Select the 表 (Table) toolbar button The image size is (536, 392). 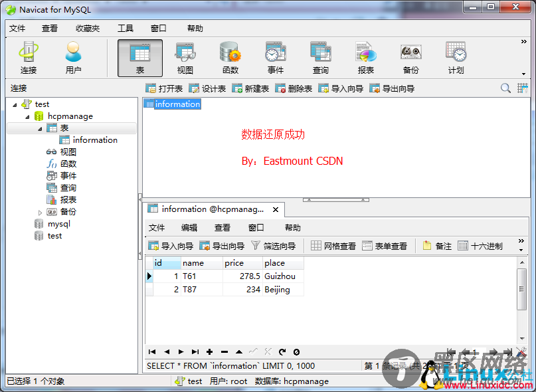pyautogui.click(x=140, y=58)
